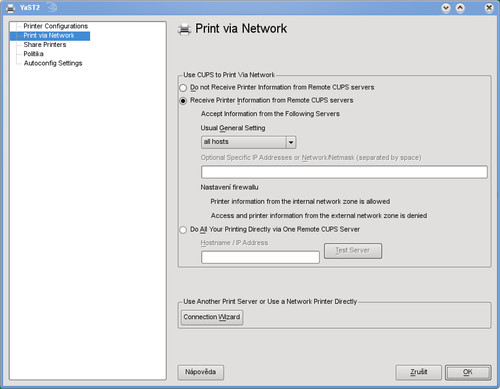The height and width of the screenshot is (389, 500).
Task: Open Printer Configurations in the tree
Action: pos(56,26)
